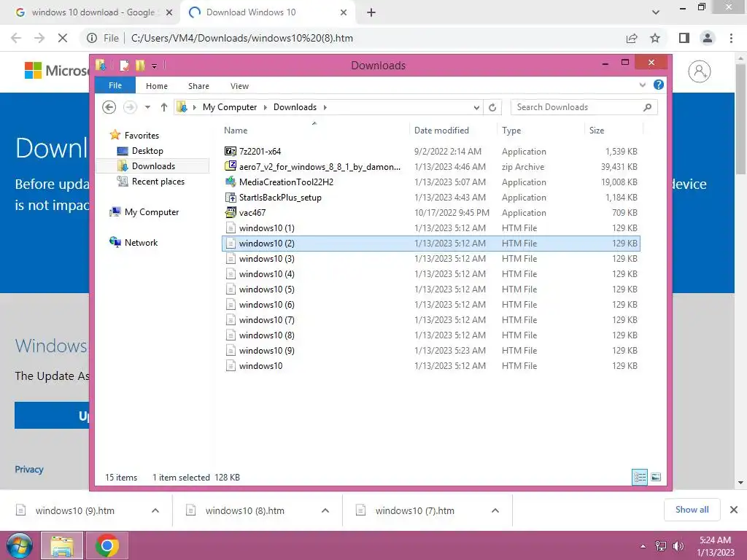
Task: Go up one folder level in Explorer
Action: coord(164,107)
